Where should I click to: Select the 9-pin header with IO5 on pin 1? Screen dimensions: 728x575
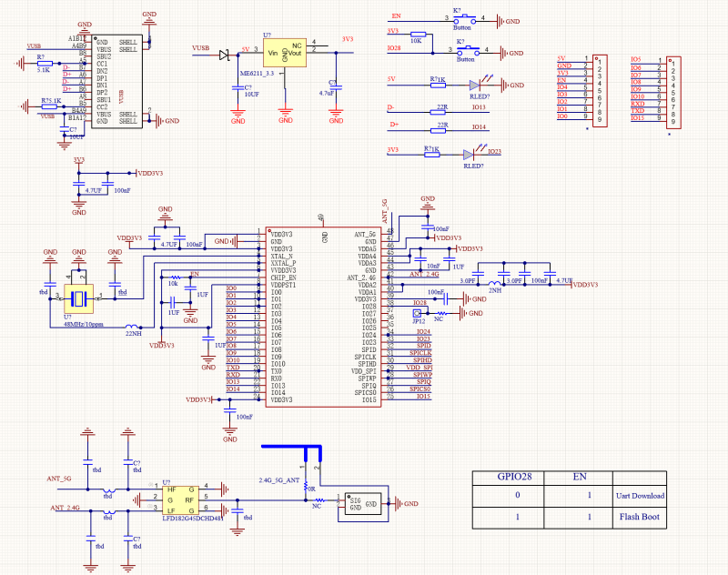pyautogui.click(x=673, y=93)
